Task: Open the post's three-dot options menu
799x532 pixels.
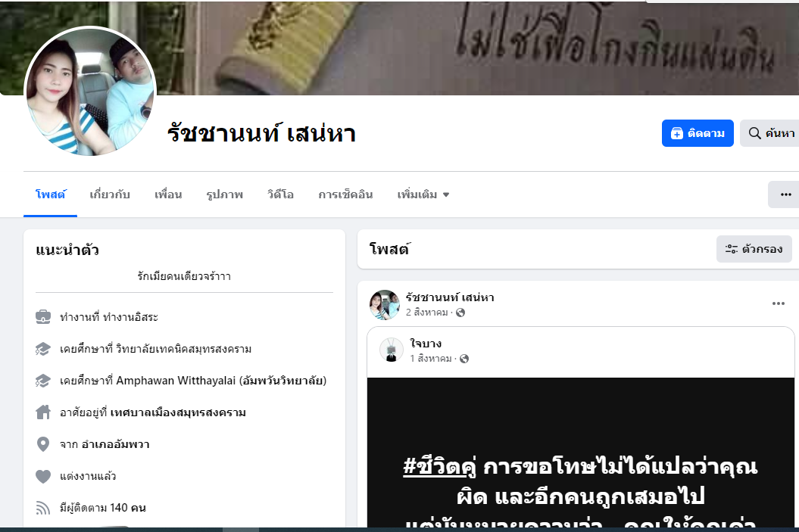Action: pos(778,303)
